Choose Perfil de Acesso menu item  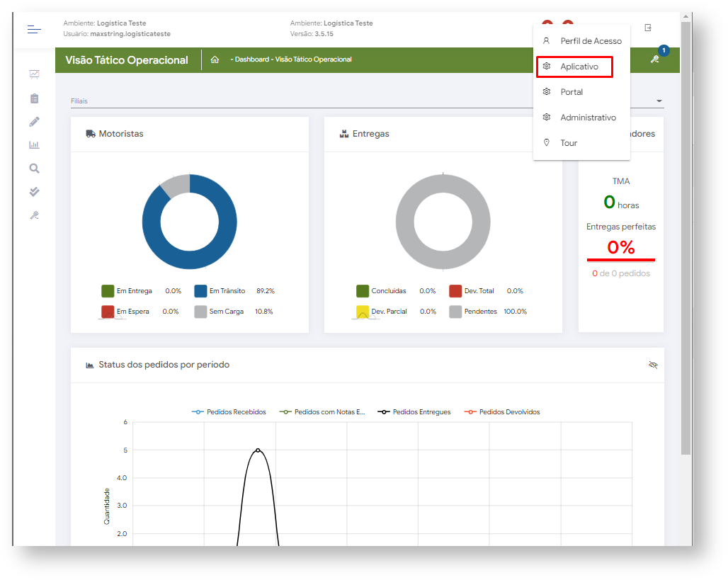[591, 41]
